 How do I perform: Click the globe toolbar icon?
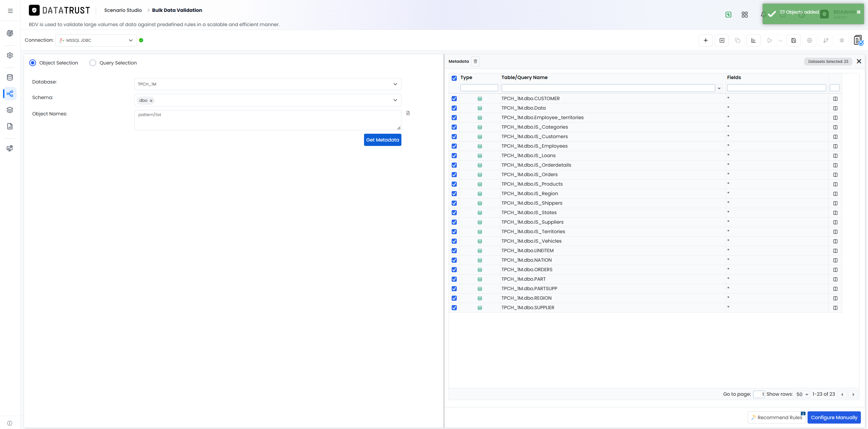coord(810,40)
